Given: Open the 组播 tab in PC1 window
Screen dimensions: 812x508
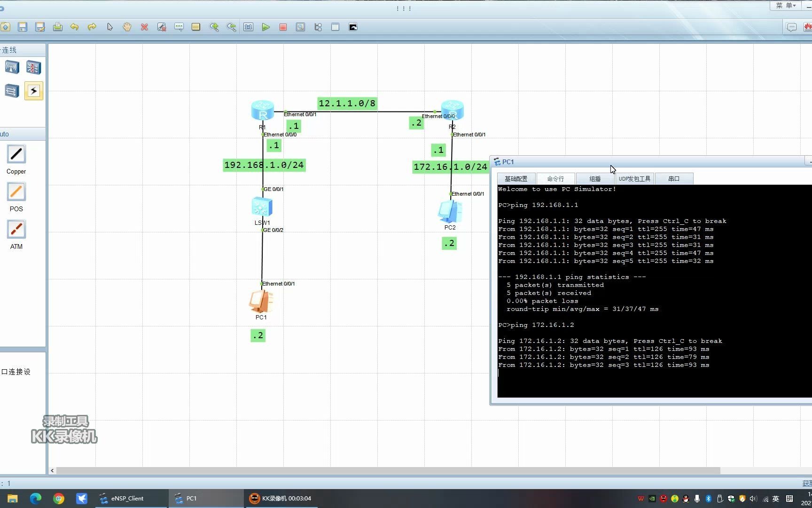Looking at the screenshot, I should pos(594,178).
